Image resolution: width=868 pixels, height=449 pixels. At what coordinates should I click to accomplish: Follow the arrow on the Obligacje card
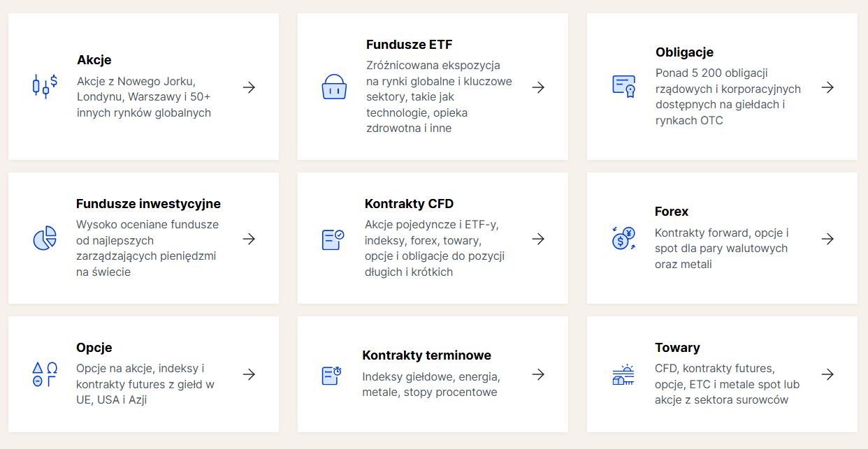pos(827,87)
